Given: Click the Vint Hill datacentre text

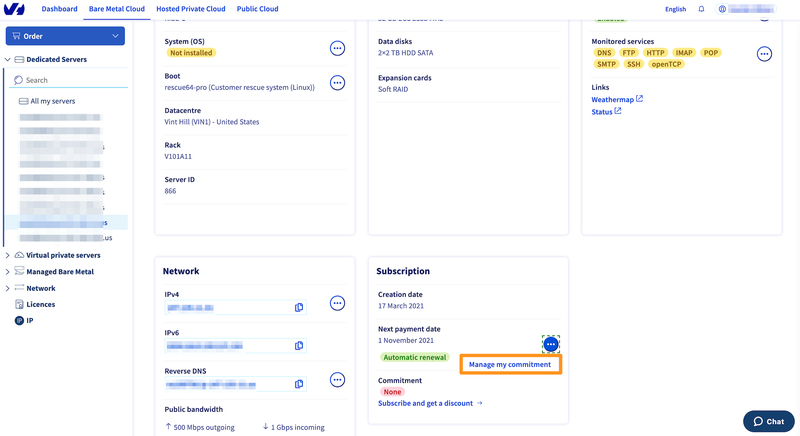Looking at the screenshot, I should point(212,121).
